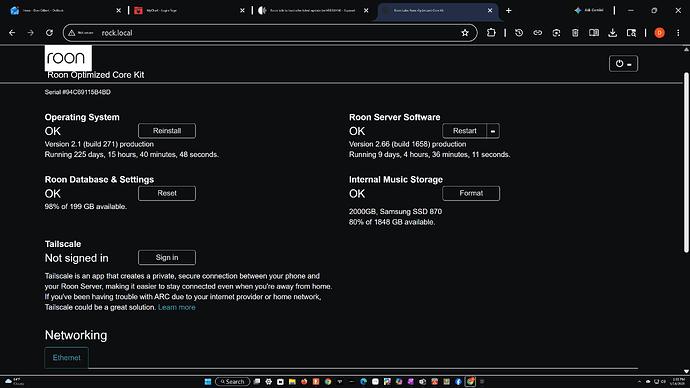Click the Networking heading
Screen dimensions: 690x388
pyautogui.click(x=76, y=335)
